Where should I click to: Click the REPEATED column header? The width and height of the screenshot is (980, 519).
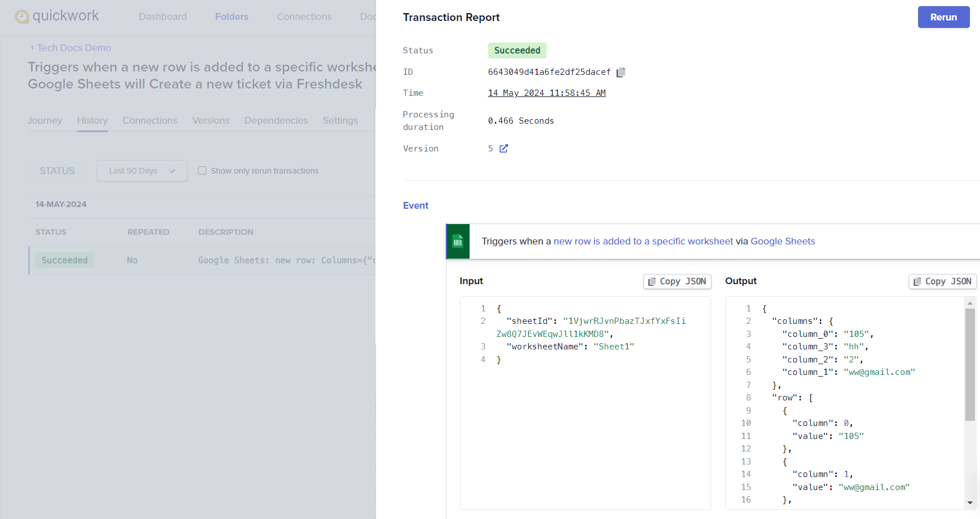click(x=148, y=232)
